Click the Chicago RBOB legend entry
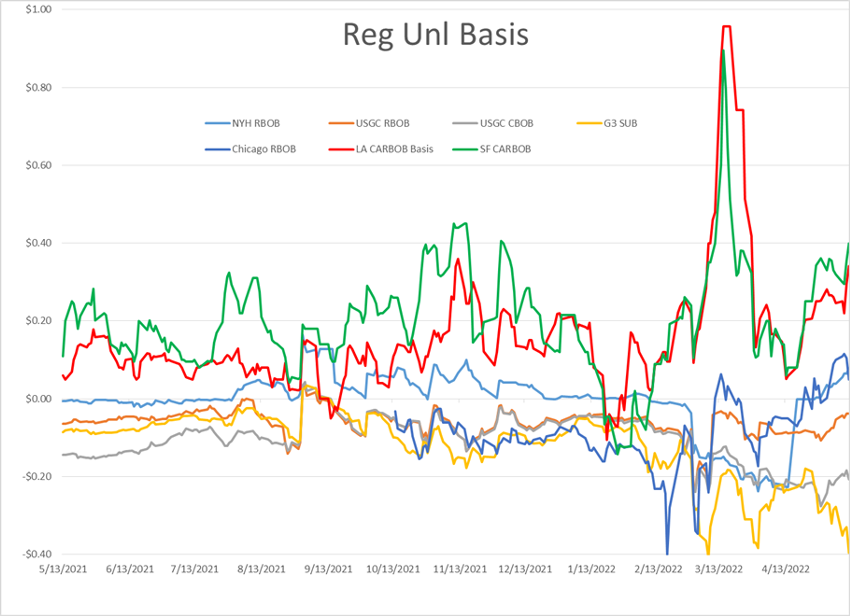The width and height of the screenshot is (850, 616). click(250, 149)
